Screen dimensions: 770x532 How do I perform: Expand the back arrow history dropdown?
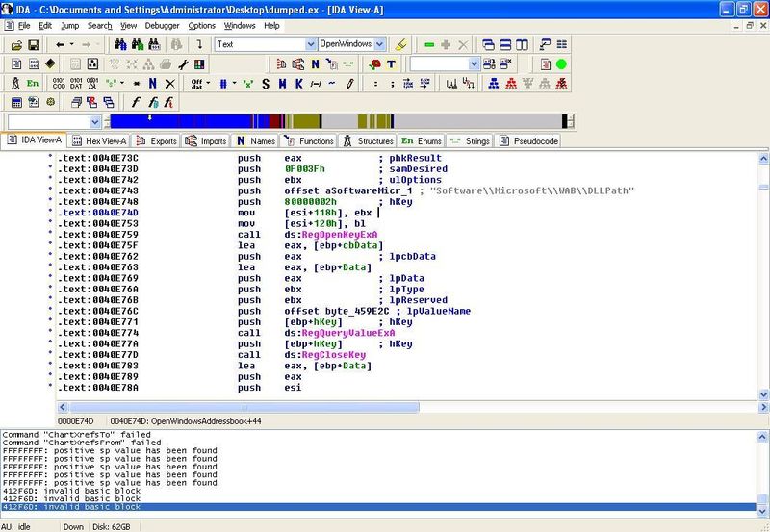[71, 44]
